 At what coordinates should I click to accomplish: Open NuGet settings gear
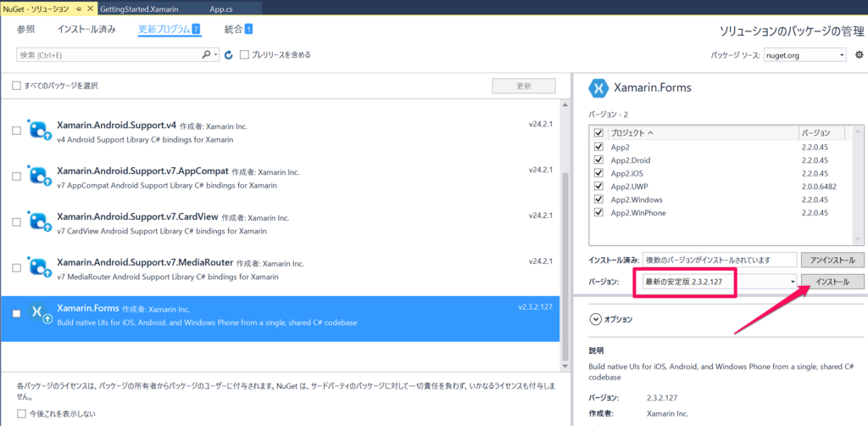860,55
